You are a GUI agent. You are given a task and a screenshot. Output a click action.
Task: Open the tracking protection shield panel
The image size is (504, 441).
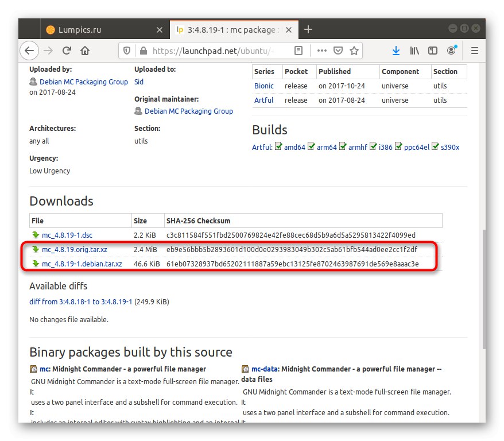click(x=127, y=51)
